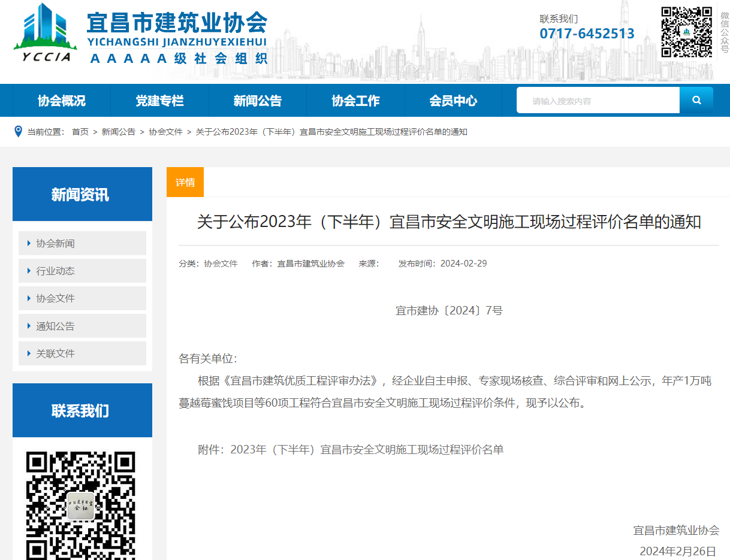Open the 新闻公告 nav menu
Viewport: 730px width, 560px height.
coord(257,101)
